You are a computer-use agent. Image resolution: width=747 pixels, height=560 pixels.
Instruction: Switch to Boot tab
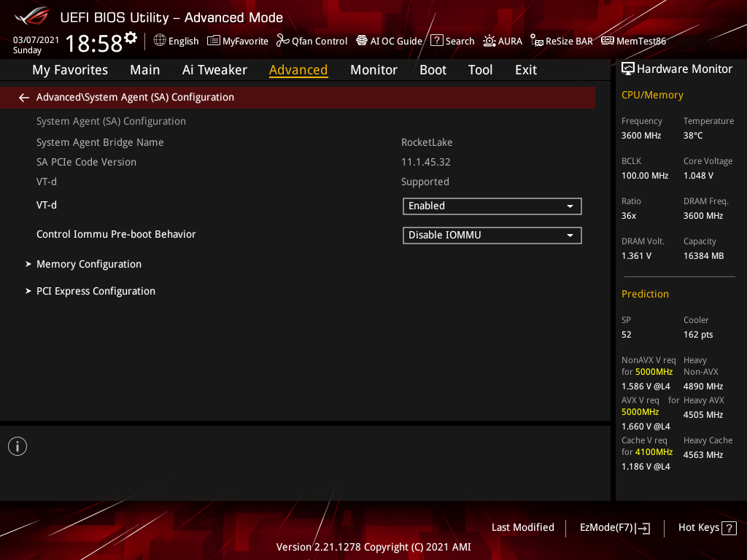coord(433,70)
